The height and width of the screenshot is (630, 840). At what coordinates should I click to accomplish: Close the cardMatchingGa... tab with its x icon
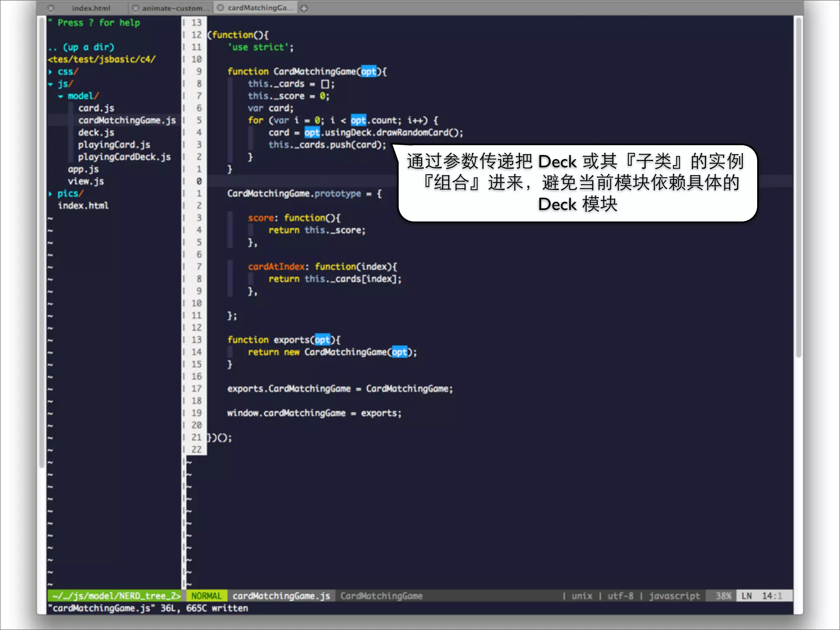(220, 8)
